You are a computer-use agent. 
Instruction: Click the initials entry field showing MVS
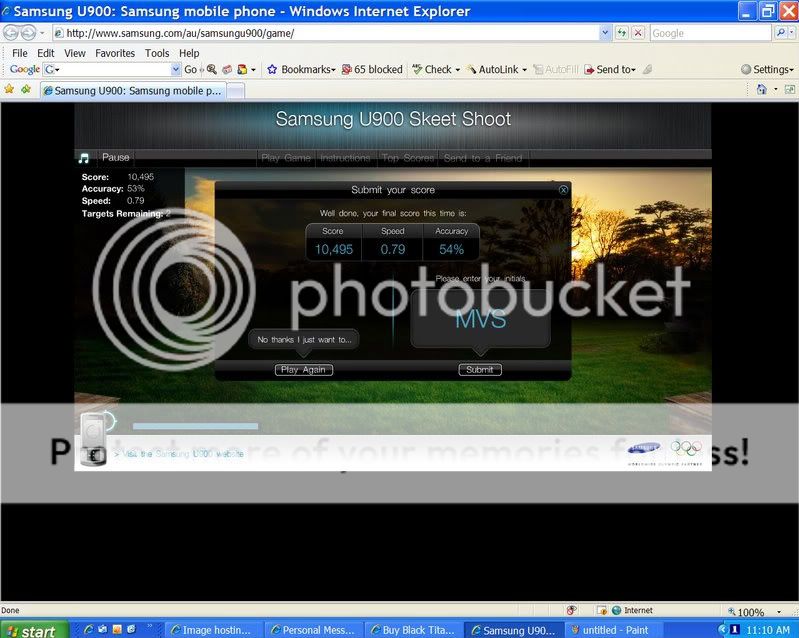481,320
